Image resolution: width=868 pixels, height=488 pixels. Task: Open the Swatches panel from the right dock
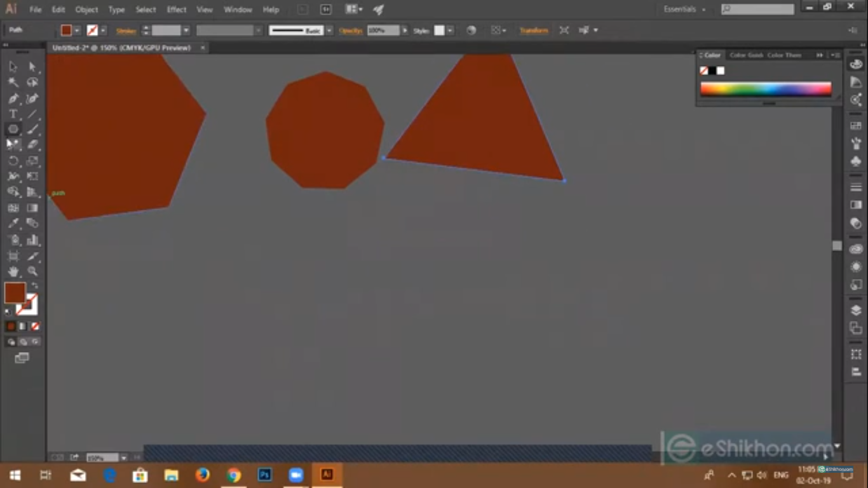point(855,125)
